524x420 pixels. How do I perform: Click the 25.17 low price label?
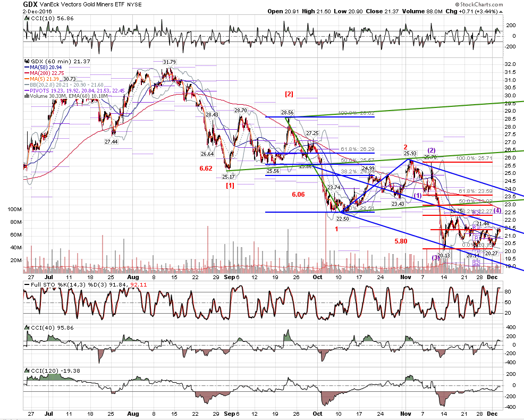229,177
